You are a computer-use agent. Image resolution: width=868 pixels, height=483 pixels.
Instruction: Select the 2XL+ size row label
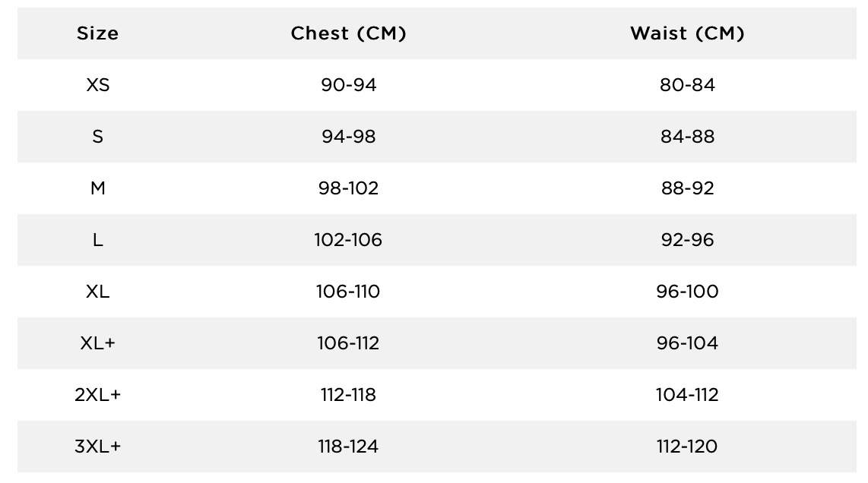tap(97, 394)
